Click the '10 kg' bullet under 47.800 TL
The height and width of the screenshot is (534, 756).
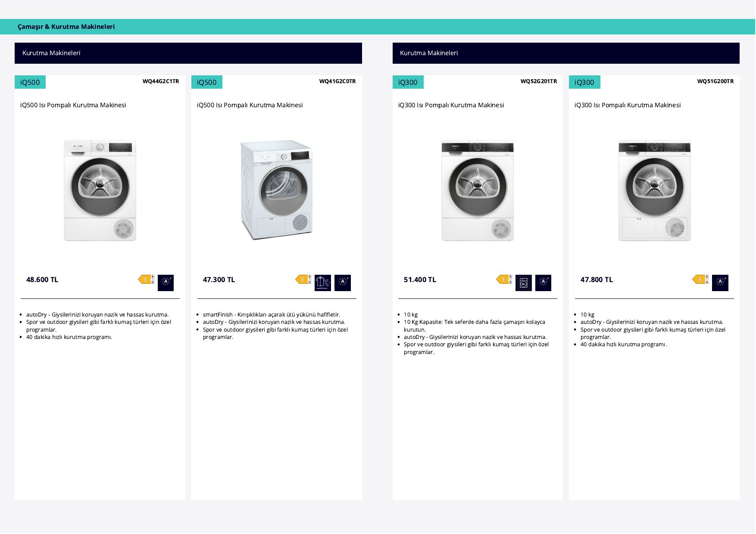click(587, 315)
